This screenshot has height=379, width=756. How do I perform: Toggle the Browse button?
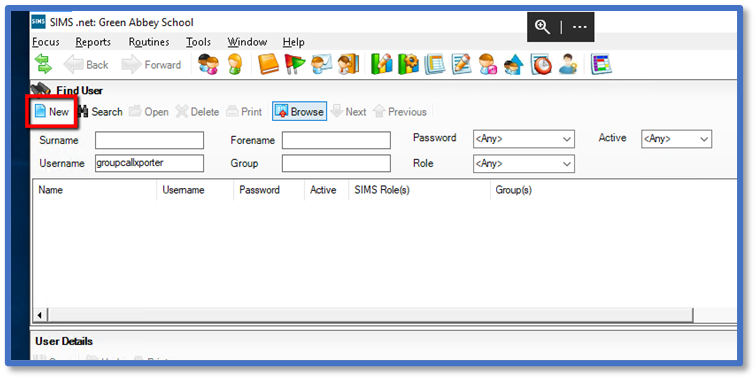pyautogui.click(x=299, y=111)
